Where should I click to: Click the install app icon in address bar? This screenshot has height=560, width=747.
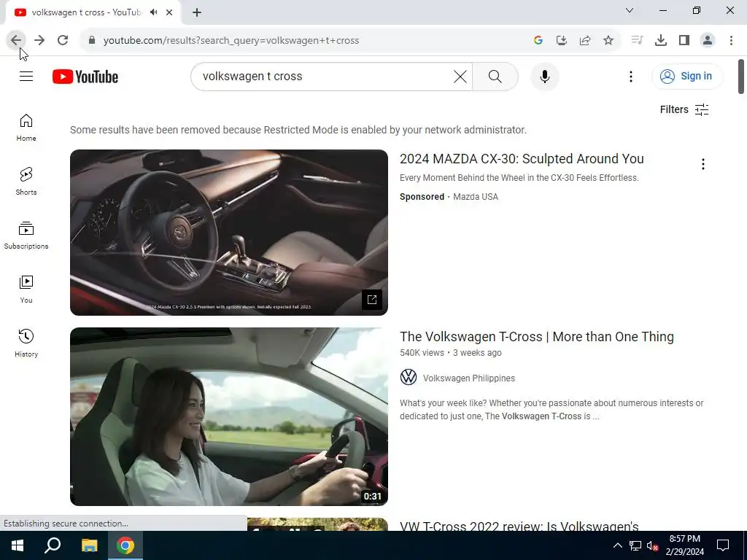click(562, 41)
